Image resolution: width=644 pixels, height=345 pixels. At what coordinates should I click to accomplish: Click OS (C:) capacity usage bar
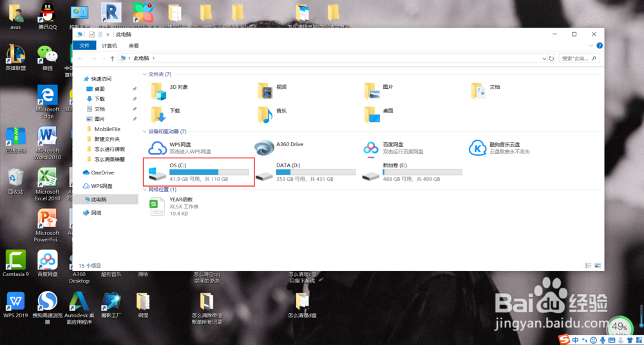click(209, 172)
